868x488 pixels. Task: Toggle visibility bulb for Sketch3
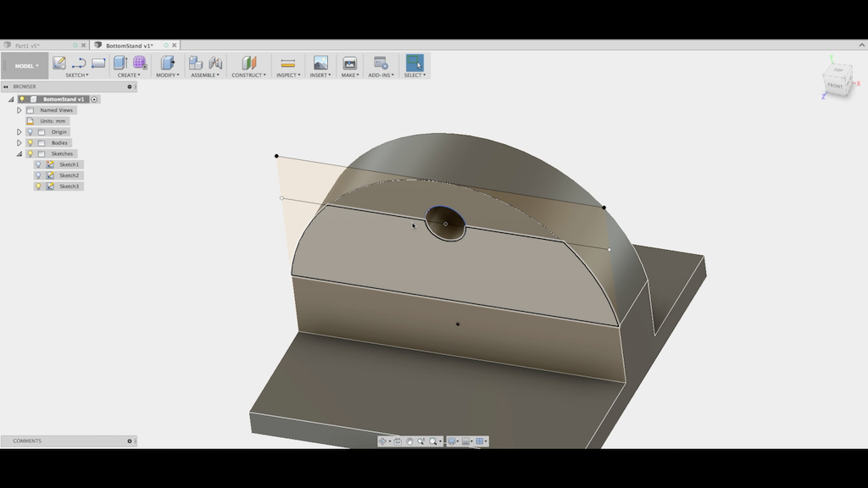pyautogui.click(x=38, y=186)
